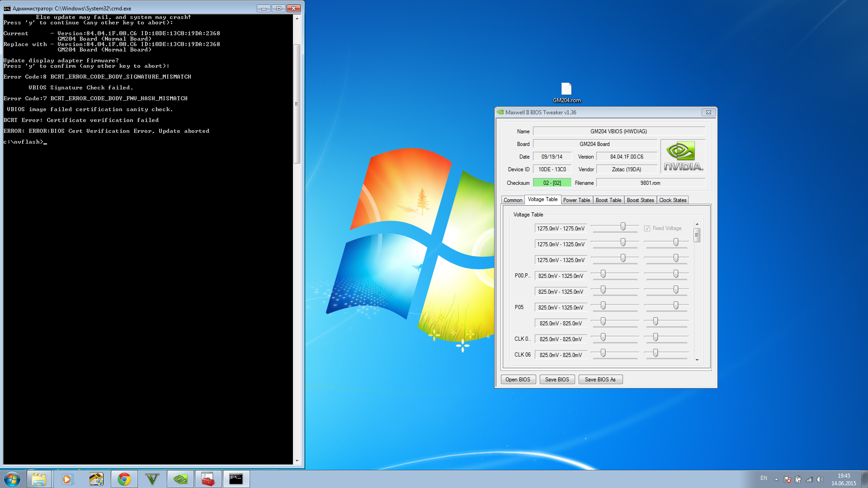Click the NVIDIA taskbar icon
Screen dimensions: 868x488
click(180, 479)
